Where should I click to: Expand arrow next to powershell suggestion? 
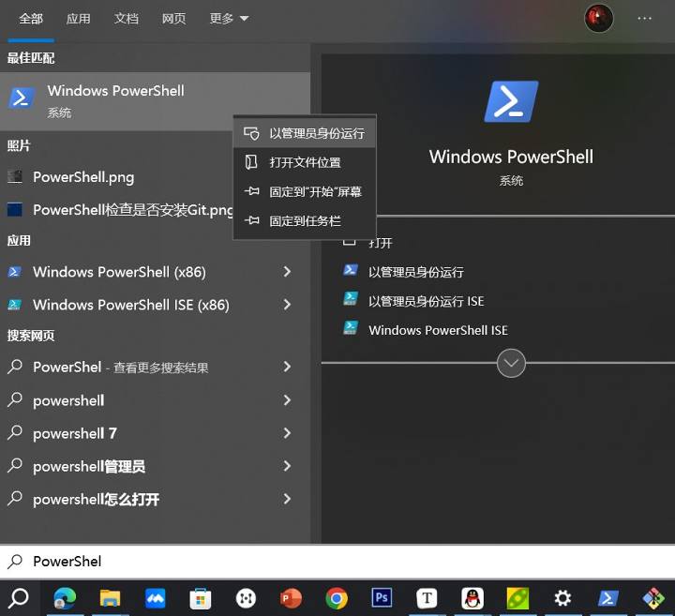click(287, 400)
